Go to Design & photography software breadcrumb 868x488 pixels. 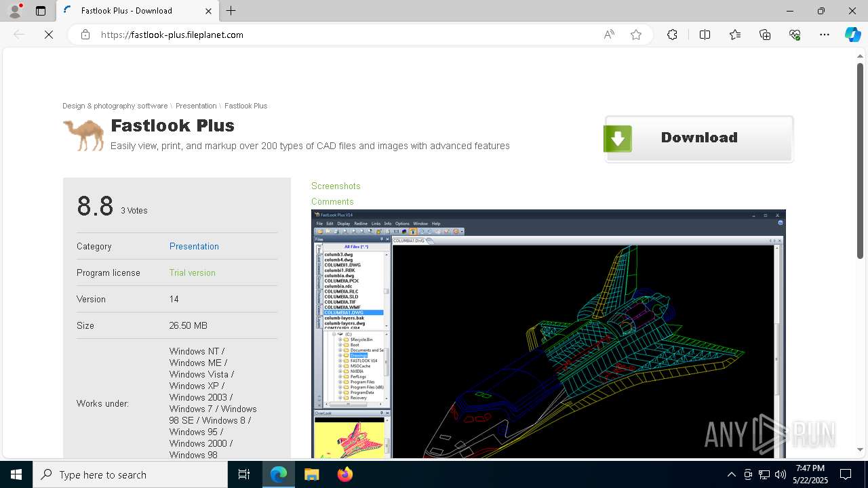tap(115, 106)
